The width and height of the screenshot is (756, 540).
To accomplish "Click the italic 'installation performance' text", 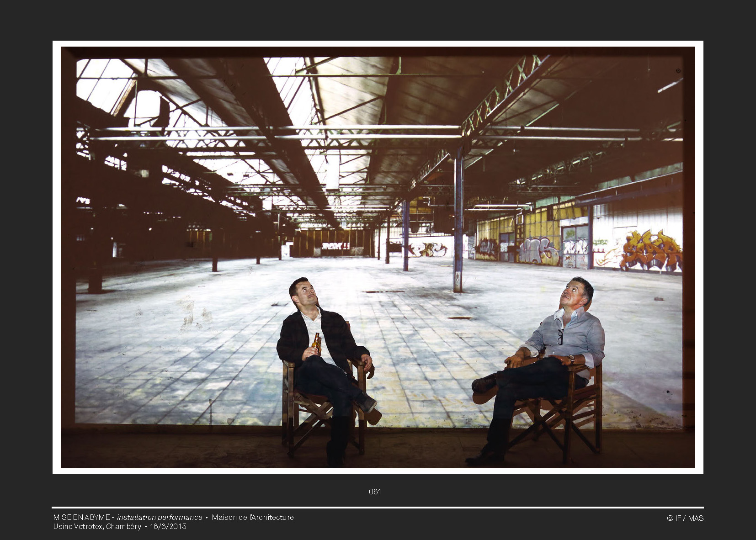I will [160, 517].
